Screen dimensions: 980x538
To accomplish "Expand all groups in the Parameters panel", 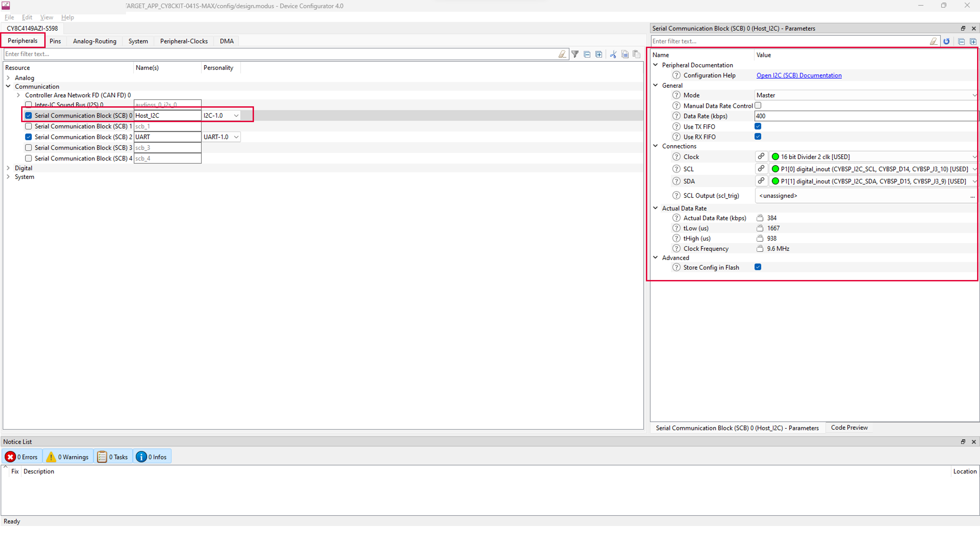I will coord(973,41).
